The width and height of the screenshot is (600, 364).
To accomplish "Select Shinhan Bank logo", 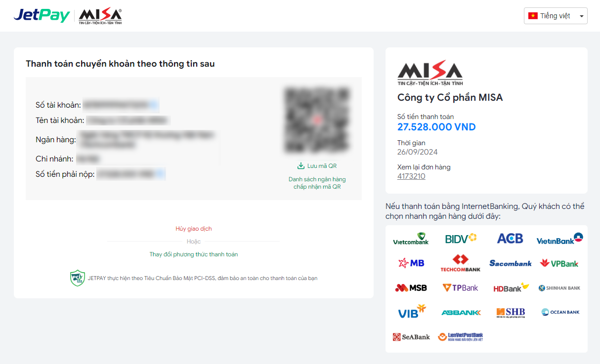I will [559, 288].
